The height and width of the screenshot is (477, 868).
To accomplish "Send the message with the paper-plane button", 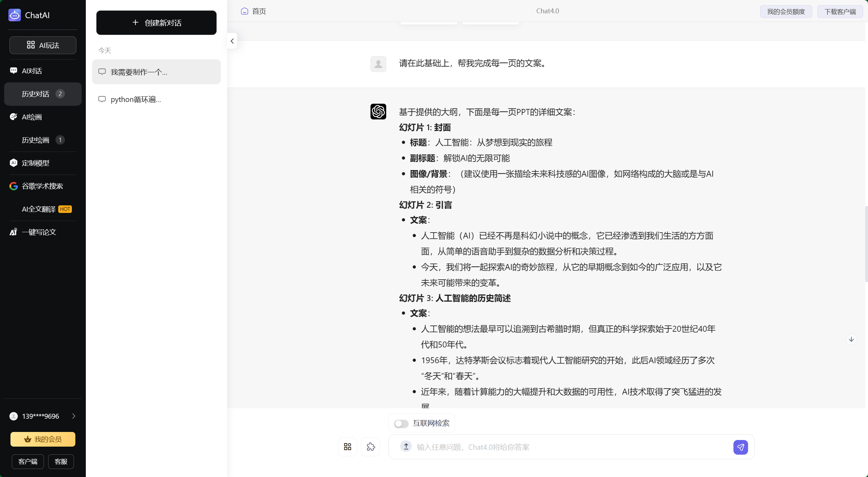I will click(741, 447).
